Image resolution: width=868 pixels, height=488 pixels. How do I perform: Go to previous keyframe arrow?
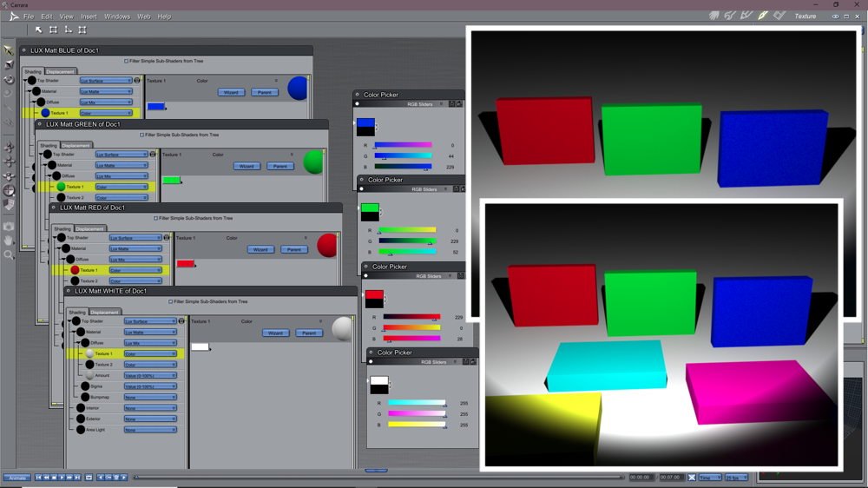coord(101,478)
